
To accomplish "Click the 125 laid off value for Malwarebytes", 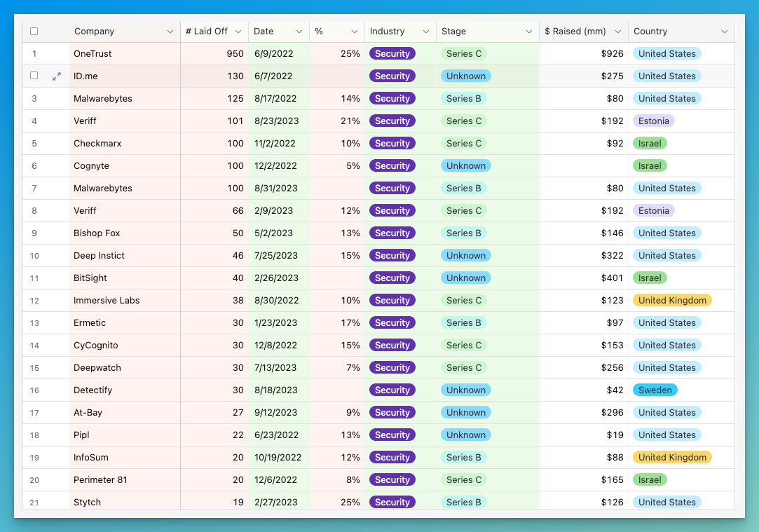I will point(235,98).
